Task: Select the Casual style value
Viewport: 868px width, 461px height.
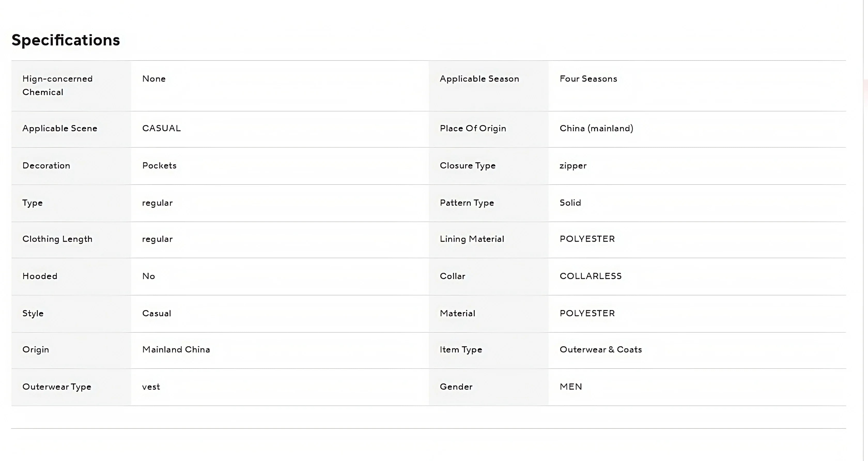Action: click(x=156, y=313)
